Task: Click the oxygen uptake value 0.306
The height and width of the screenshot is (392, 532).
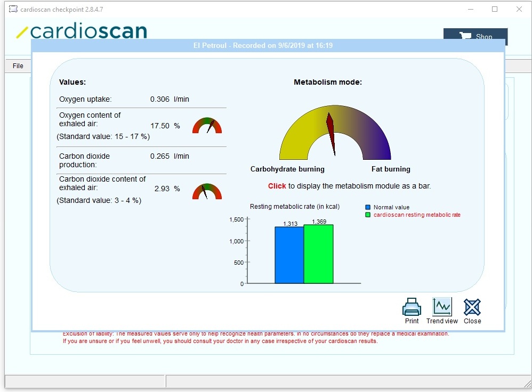Action: tap(160, 99)
